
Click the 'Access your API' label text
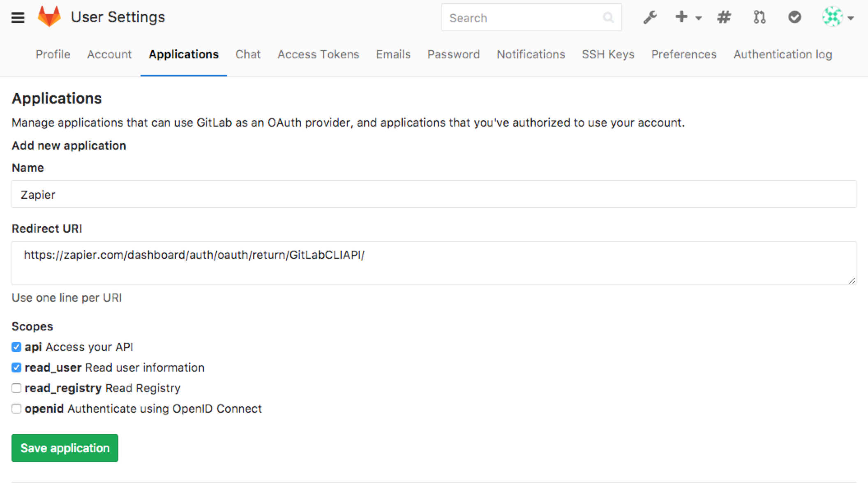89,347
